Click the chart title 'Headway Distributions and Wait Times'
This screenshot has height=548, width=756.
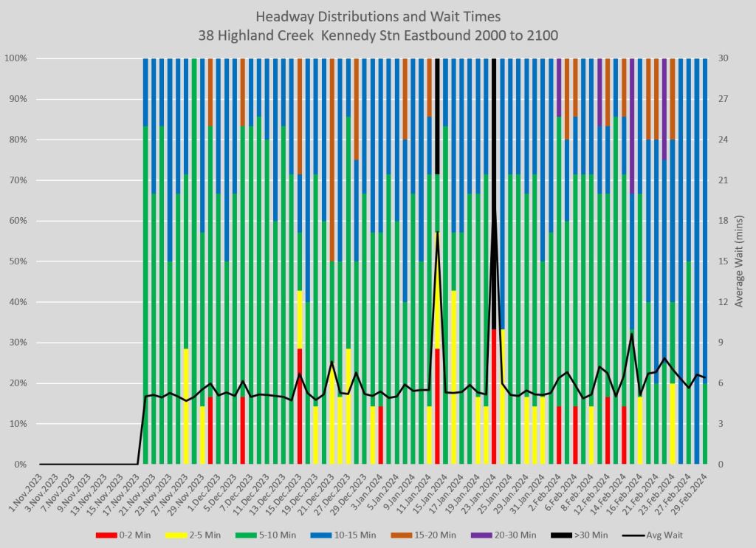(x=377, y=16)
